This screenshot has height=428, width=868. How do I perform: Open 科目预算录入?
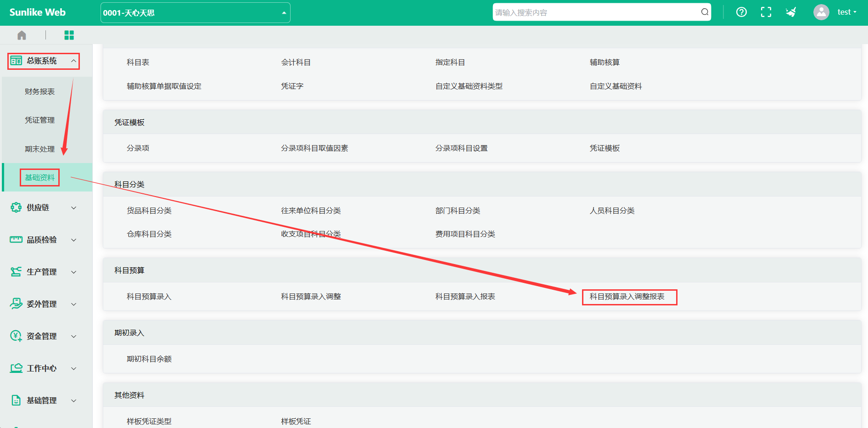(x=149, y=297)
